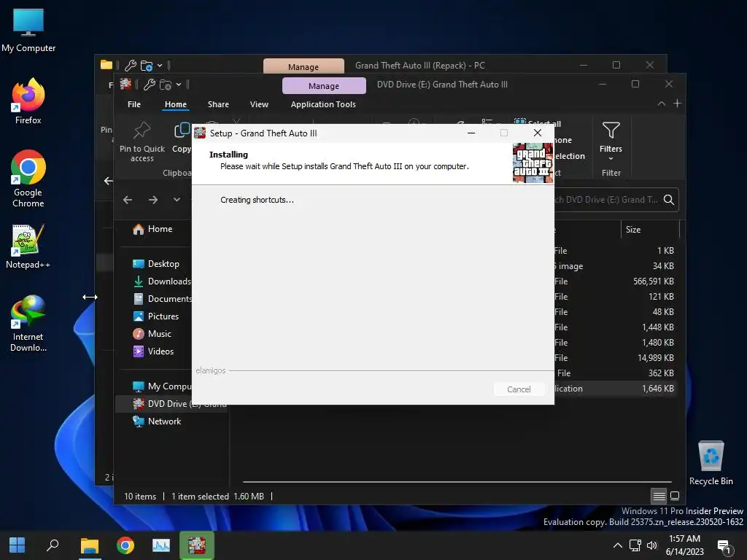Open the recent locations dropdown chevron

177,200
